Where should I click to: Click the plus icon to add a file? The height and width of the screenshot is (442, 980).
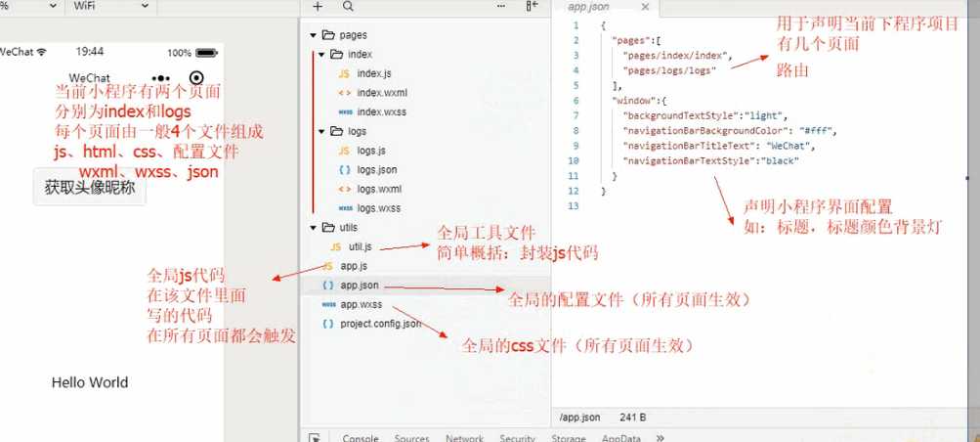(318, 6)
